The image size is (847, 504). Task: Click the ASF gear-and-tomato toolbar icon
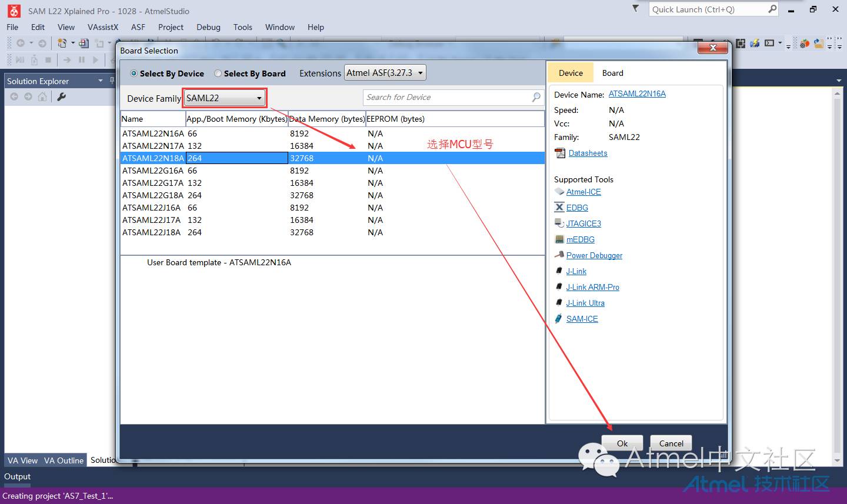(x=804, y=43)
